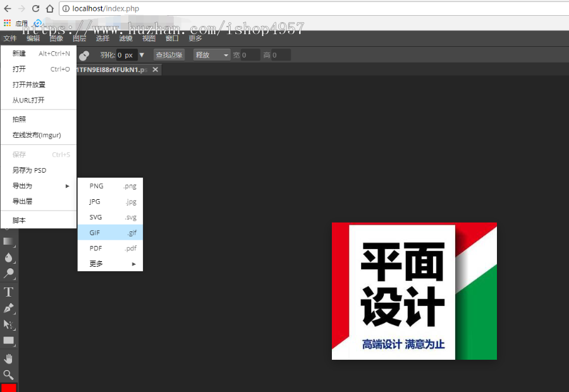Image resolution: width=569 pixels, height=392 pixels.
Task: Select the Pen tool
Action: tap(8, 308)
